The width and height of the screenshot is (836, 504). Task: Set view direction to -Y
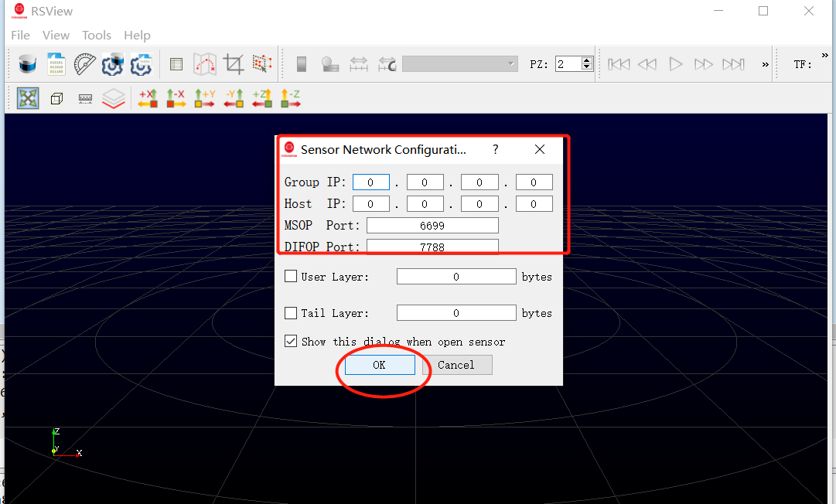click(x=234, y=99)
